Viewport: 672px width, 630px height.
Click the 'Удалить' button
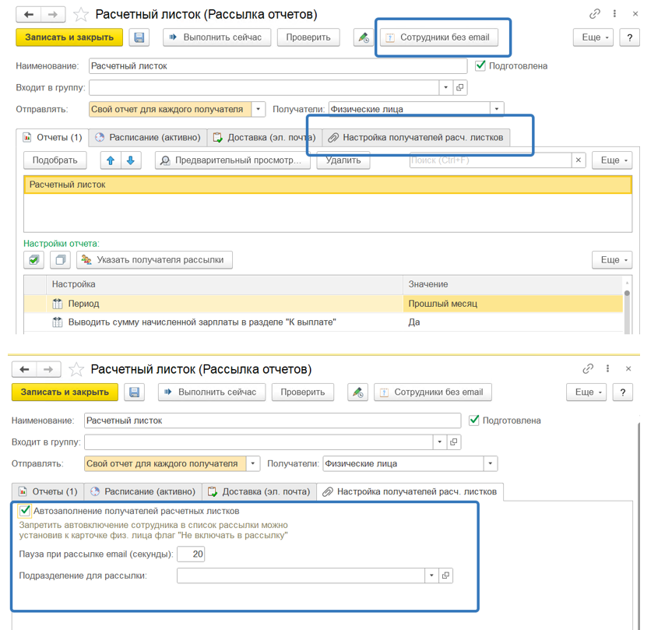pyautogui.click(x=343, y=160)
